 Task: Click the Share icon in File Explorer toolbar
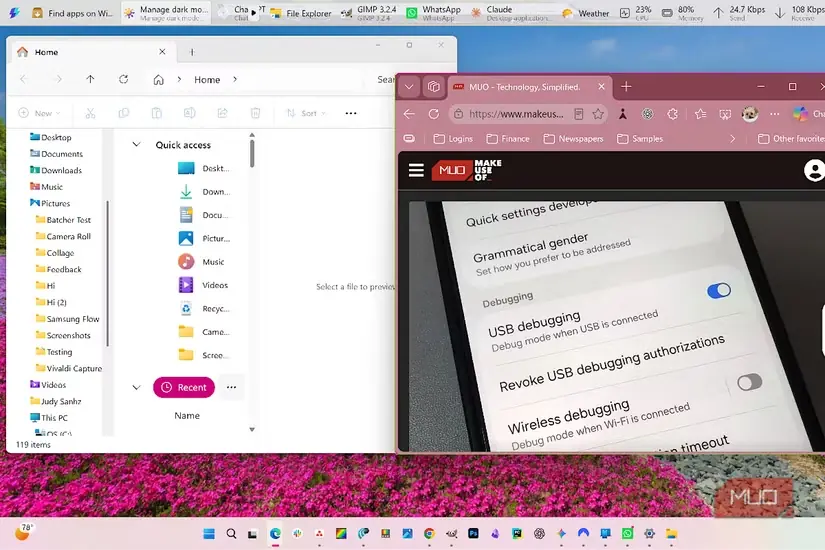pyautogui.click(x=223, y=113)
